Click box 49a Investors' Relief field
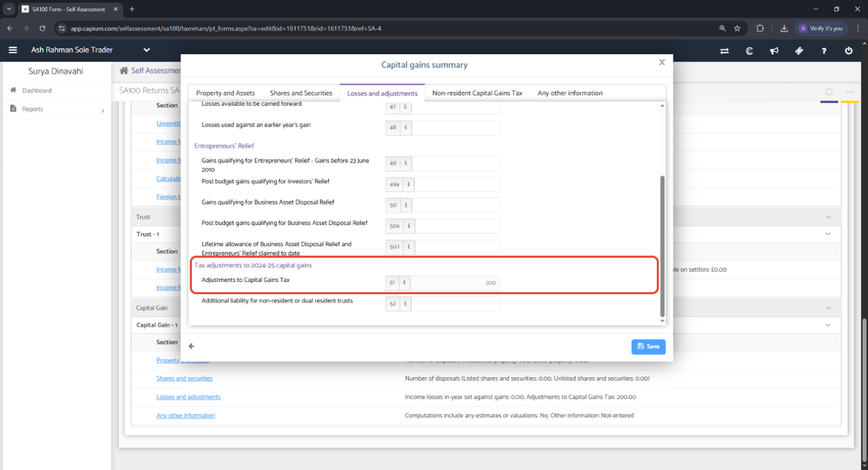868x470 pixels. pyautogui.click(x=457, y=184)
